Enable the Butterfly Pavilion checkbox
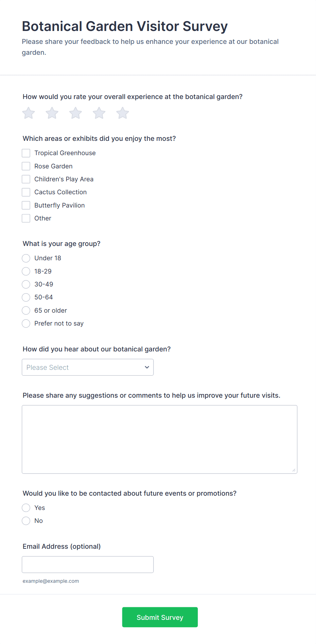Screen dimensions: 316x644 click(26, 205)
